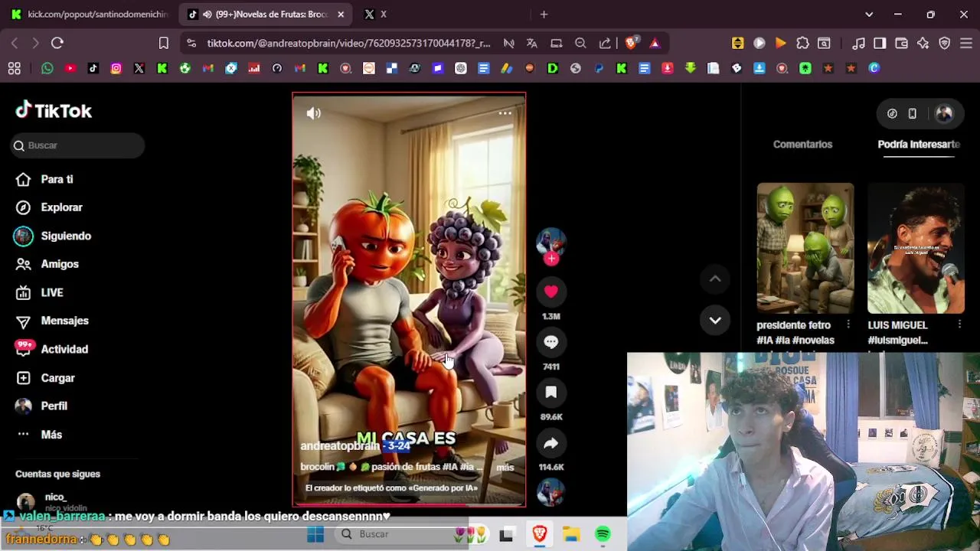Expand caption with 'más' link
The height and width of the screenshot is (551, 980).
coord(505,467)
